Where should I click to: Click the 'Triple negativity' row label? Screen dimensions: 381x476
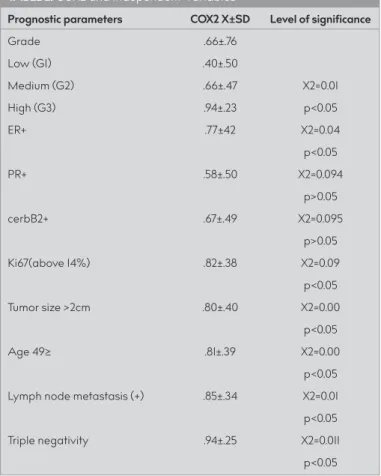tap(48, 441)
